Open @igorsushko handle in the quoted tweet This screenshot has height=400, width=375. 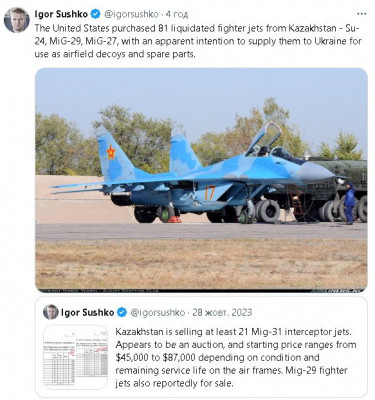click(x=158, y=313)
